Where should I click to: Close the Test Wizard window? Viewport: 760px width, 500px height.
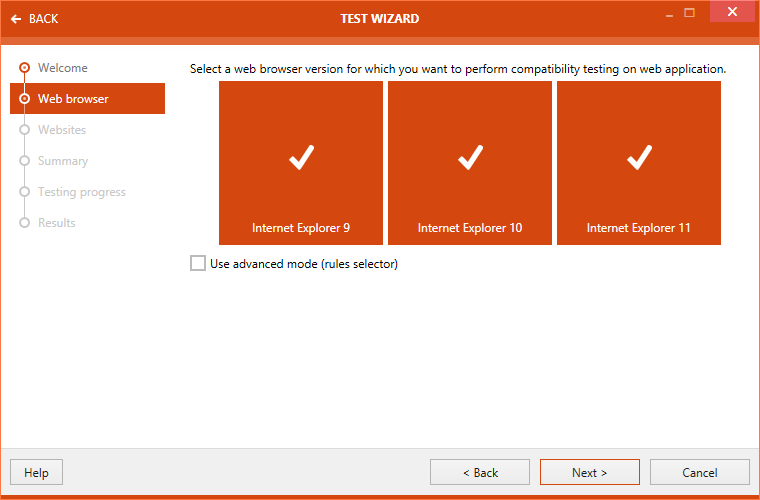732,11
